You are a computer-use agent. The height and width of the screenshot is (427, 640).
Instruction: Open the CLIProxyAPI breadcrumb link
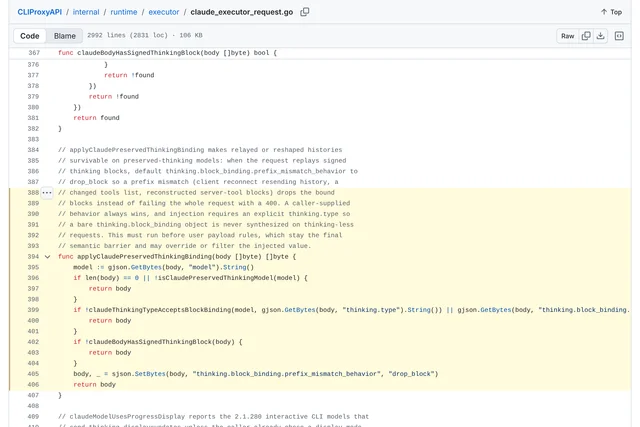coord(40,12)
